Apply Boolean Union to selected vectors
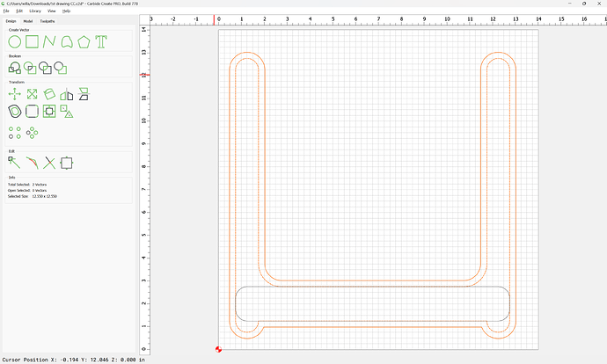Viewport: 607px width, 364px height. click(x=15, y=68)
